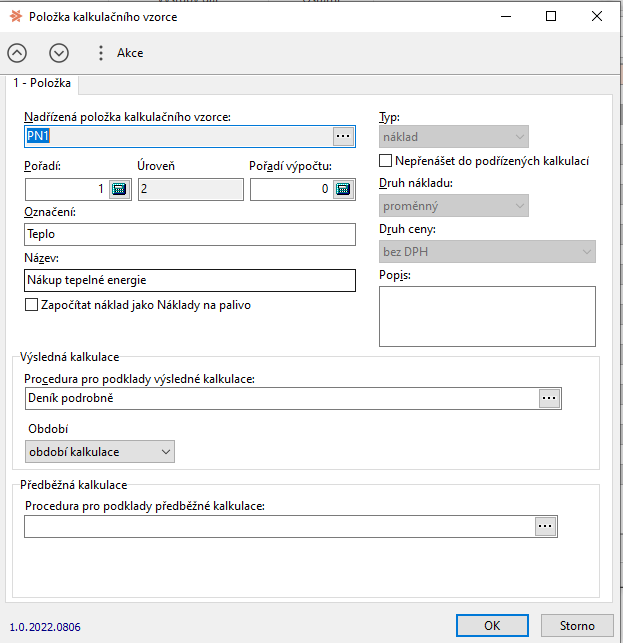Open calculator for Pořadí výpočtu field

click(343, 189)
